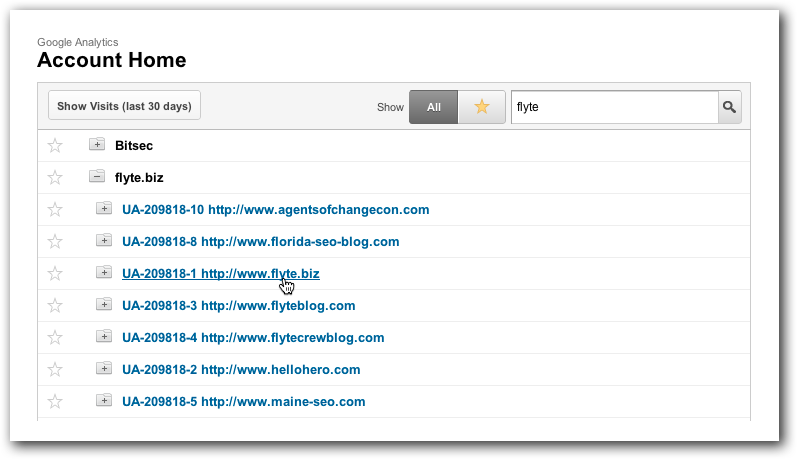The width and height of the screenshot is (797, 459).
Task: Open the UA-209818-2 hellohero.com link
Action: (x=241, y=370)
